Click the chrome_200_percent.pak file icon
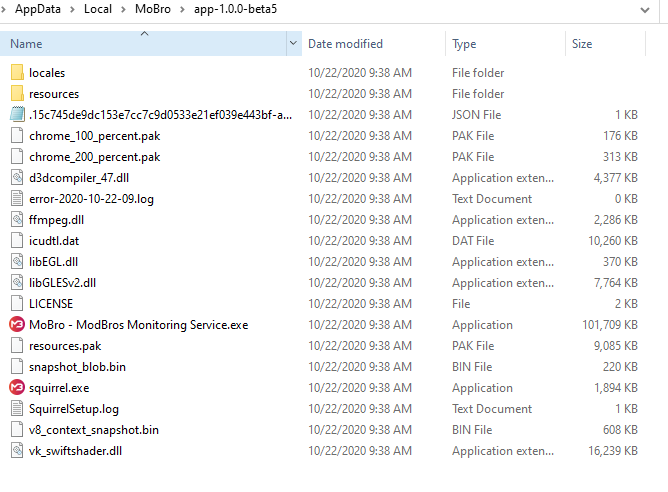Screen dimensions: 668x492 click(x=17, y=156)
